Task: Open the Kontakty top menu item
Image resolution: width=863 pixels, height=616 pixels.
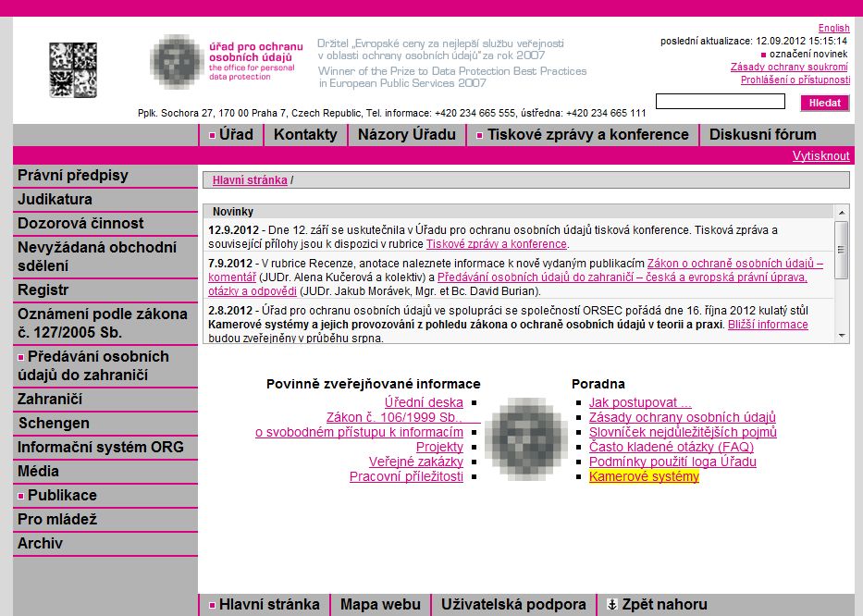Action: [305, 135]
